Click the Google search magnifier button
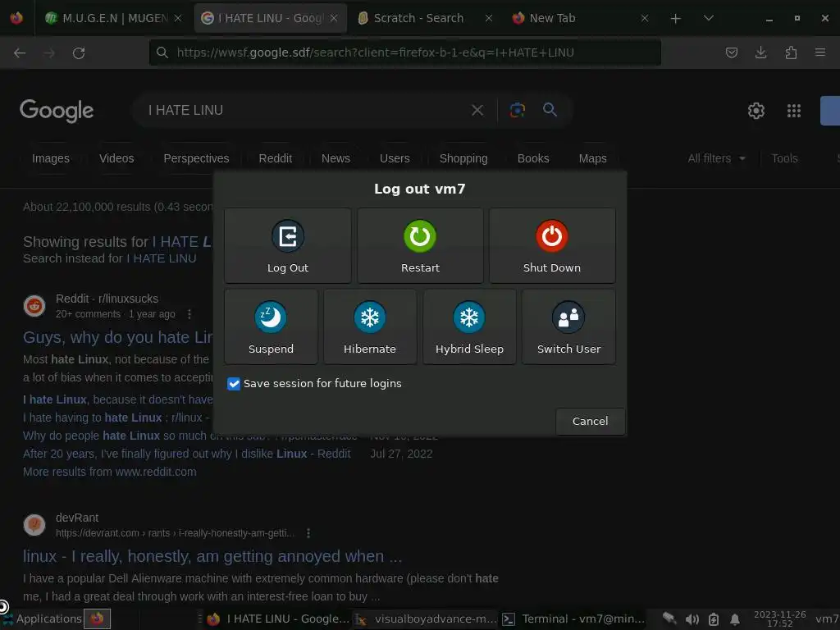Screen dimensions: 840x630 [x=550, y=110]
